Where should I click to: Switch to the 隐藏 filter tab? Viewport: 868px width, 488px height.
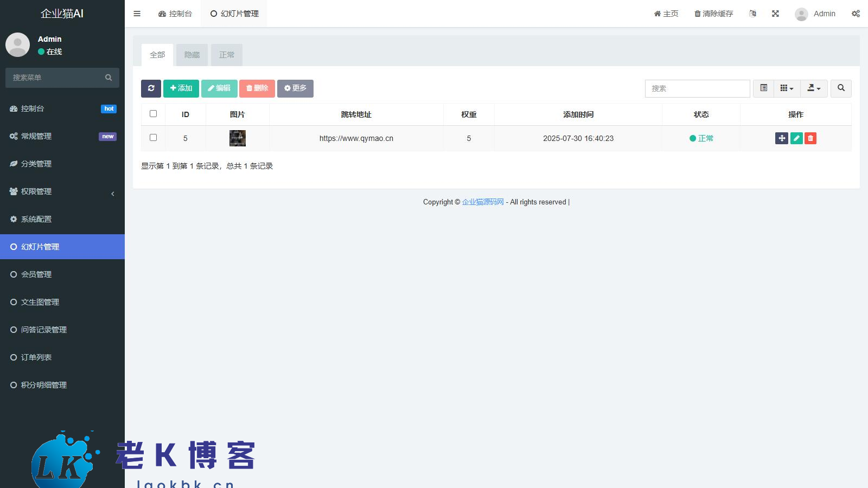(x=192, y=55)
